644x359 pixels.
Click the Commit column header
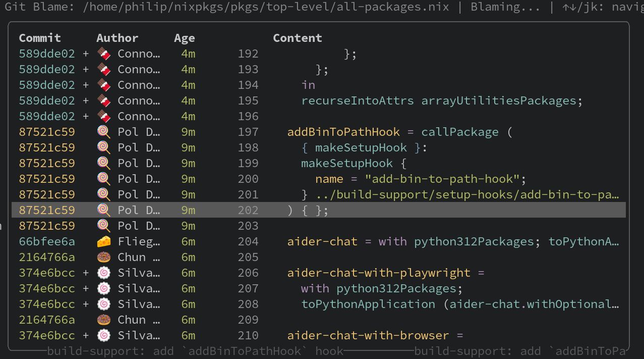coord(39,37)
